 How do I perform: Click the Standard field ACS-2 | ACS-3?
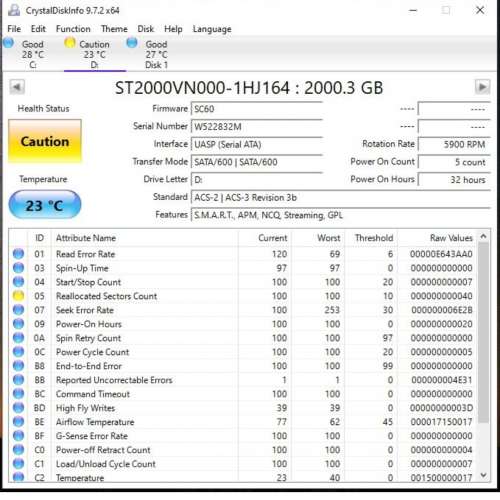(x=341, y=197)
